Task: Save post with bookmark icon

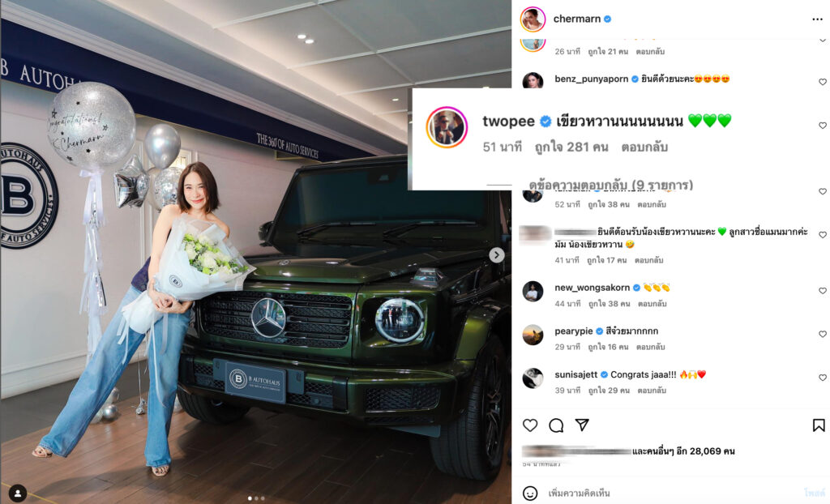Action: (x=819, y=425)
